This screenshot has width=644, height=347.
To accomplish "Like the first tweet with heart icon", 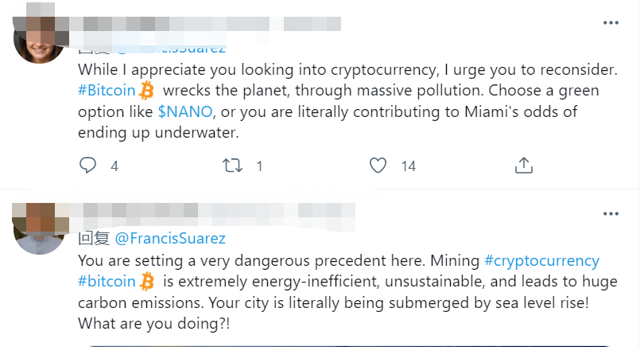I will coord(378,166).
